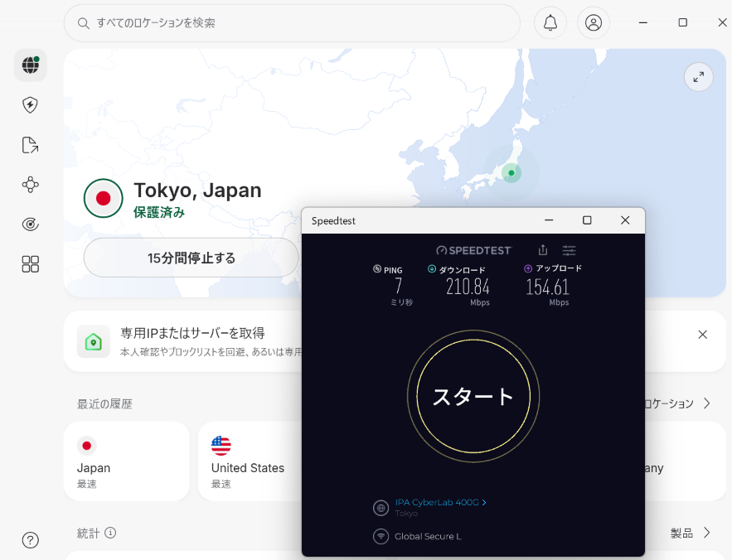The width and height of the screenshot is (732, 560).
Task: Click the Speedtest window title text
Action: [x=333, y=220]
